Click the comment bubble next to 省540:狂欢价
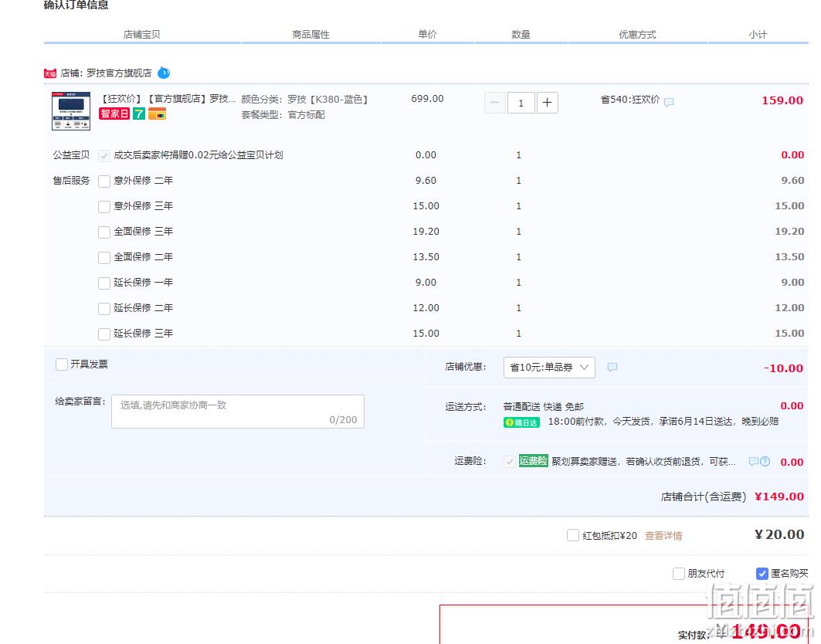The height and width of the screenshot is (644, 821). [x=669, y=102]
